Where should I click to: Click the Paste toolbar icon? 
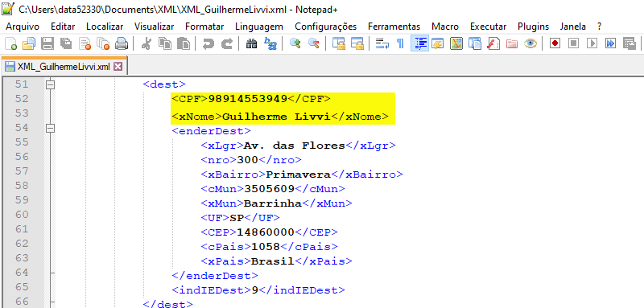coord(184,43)
